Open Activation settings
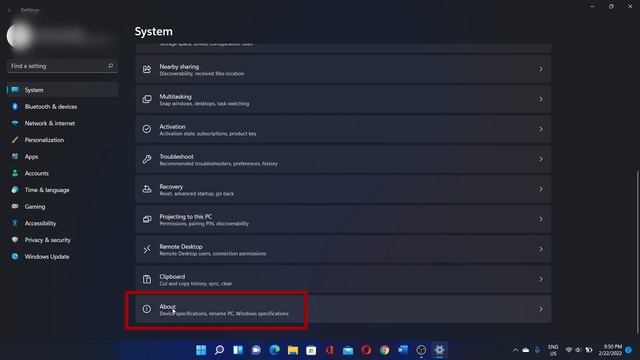 pos(343,129)
